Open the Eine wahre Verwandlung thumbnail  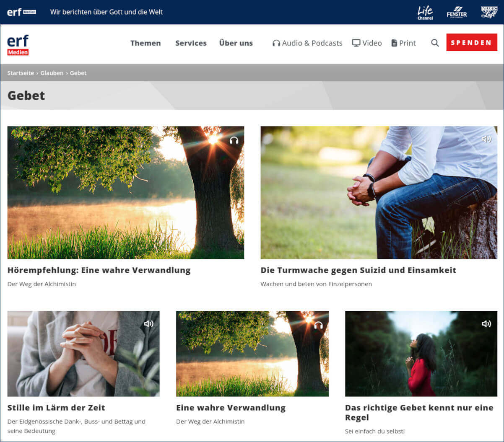pos(252,354)
